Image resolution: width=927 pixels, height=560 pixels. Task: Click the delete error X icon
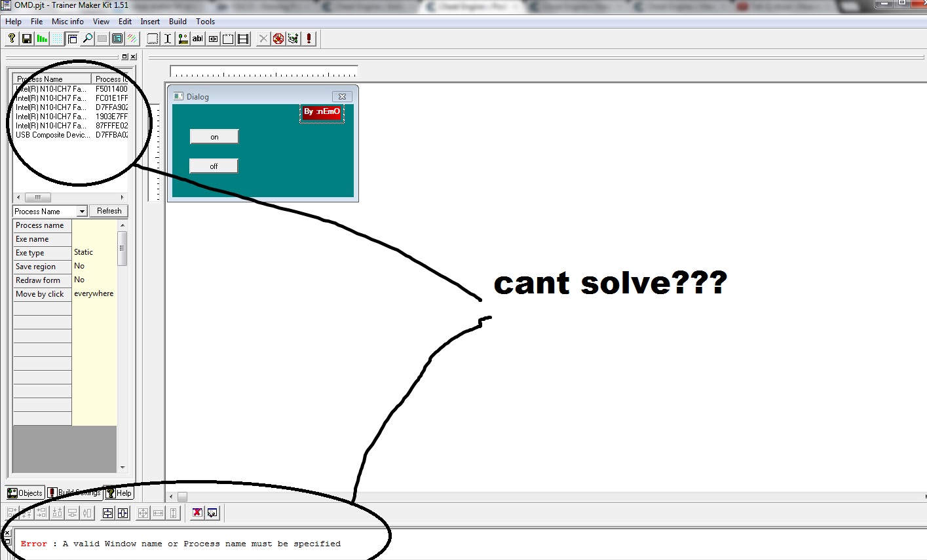[197, 513]
